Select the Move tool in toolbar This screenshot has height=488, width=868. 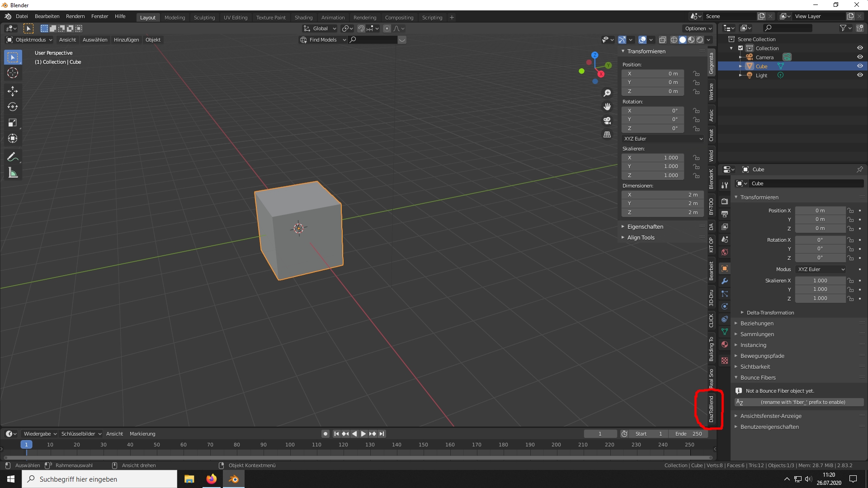[13, 91]
